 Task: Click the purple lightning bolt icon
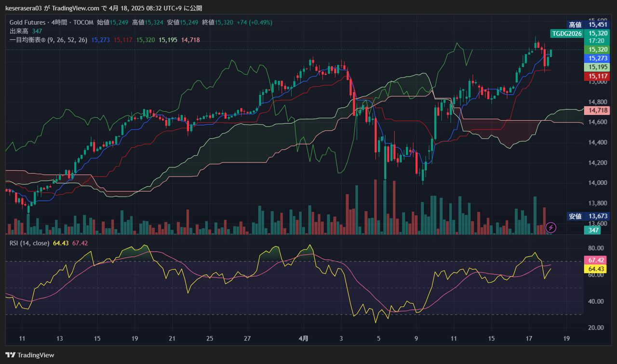[x=551, y=227]
